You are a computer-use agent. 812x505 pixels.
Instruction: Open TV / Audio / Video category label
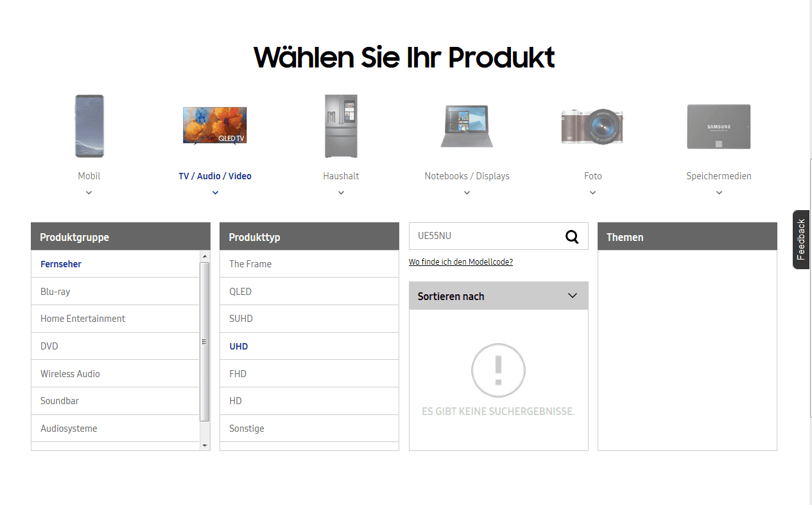(x=215, y=176)
